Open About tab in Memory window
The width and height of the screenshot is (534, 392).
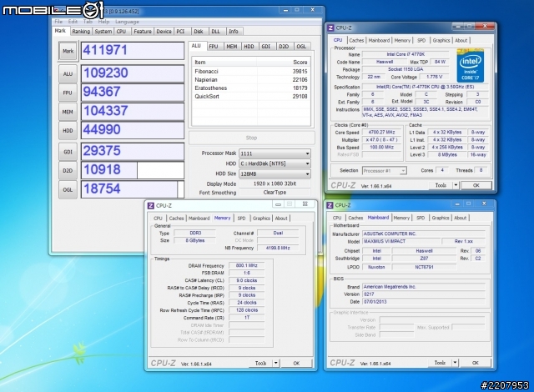281,219
